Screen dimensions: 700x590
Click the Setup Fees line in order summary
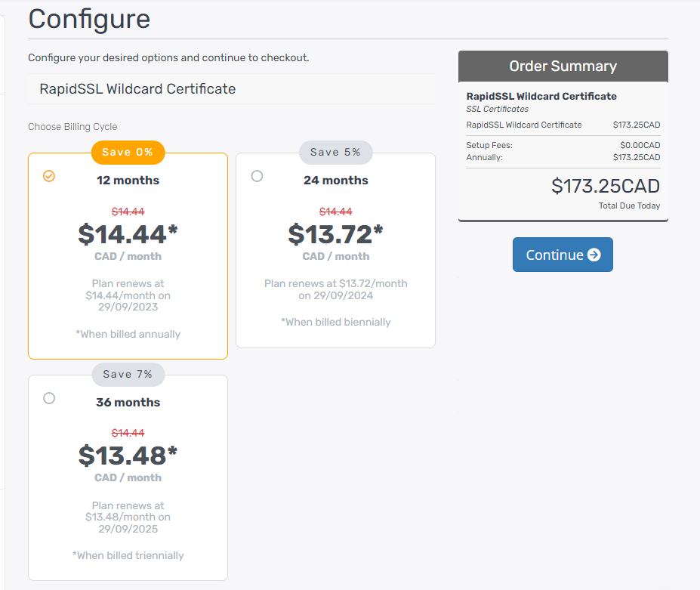[489, 145]
